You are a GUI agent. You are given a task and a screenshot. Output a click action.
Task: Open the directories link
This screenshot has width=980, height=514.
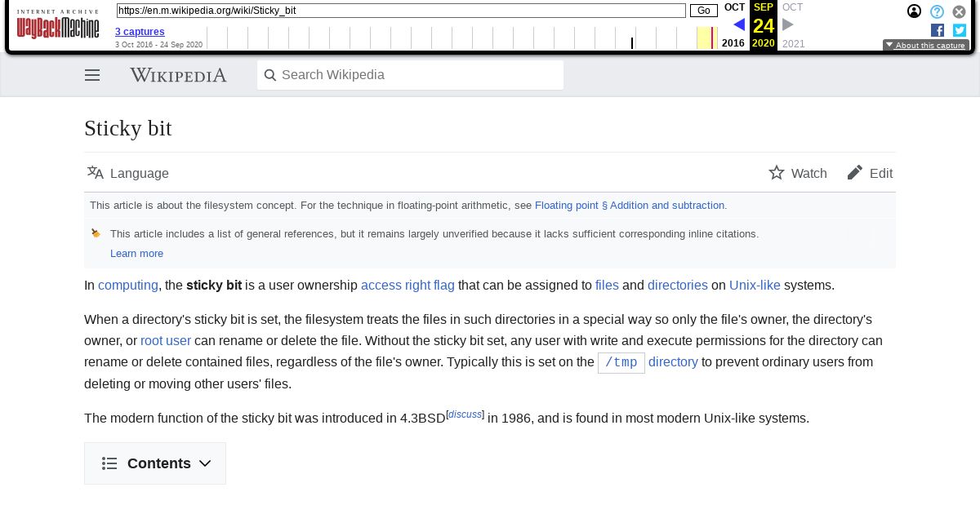(678, 286)
